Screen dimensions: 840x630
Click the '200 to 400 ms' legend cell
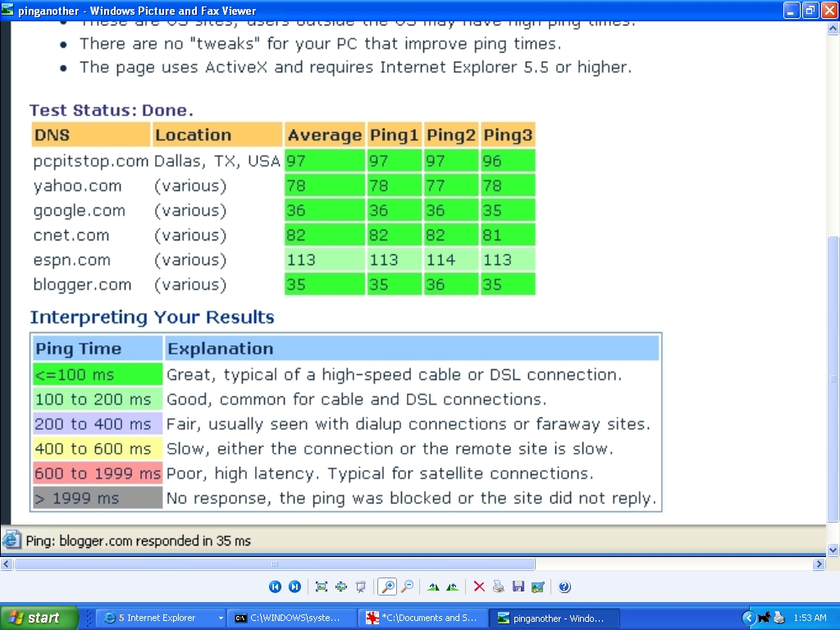point(98,424)
